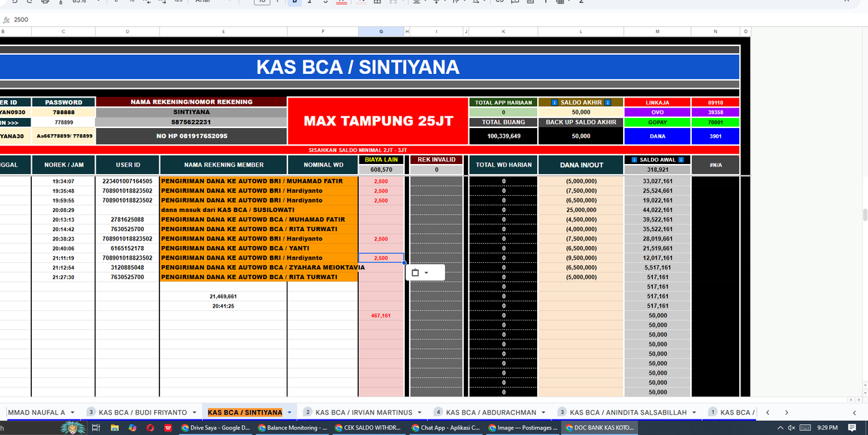Open the 9:29 PM taskbar clock
This screenshot has height=435, width=868.
point(829,428)
